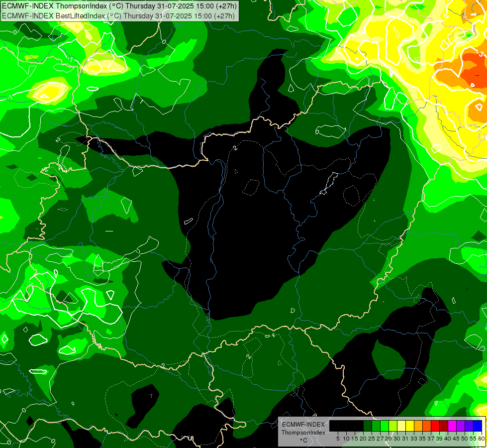The width and height of the screenshot is (487, 448).
Task: Click the legend scale value 30
Action: click(x=397, y=439)
